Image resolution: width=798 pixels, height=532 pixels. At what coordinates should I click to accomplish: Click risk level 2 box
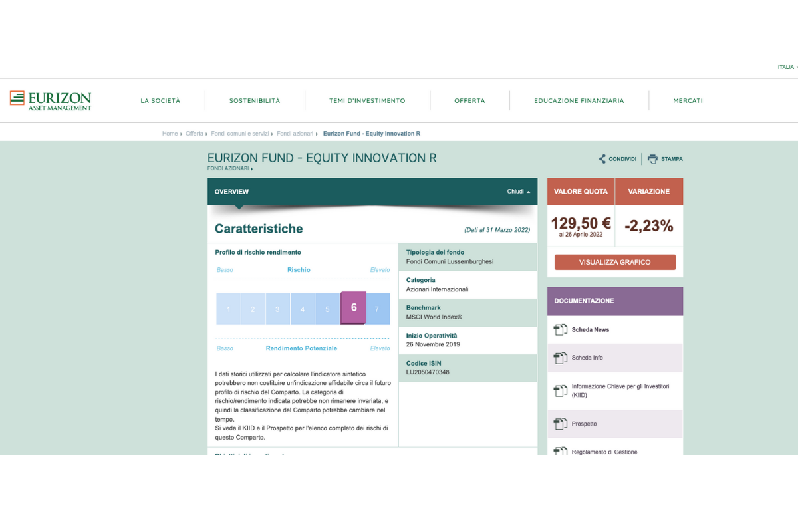[253, 309]
